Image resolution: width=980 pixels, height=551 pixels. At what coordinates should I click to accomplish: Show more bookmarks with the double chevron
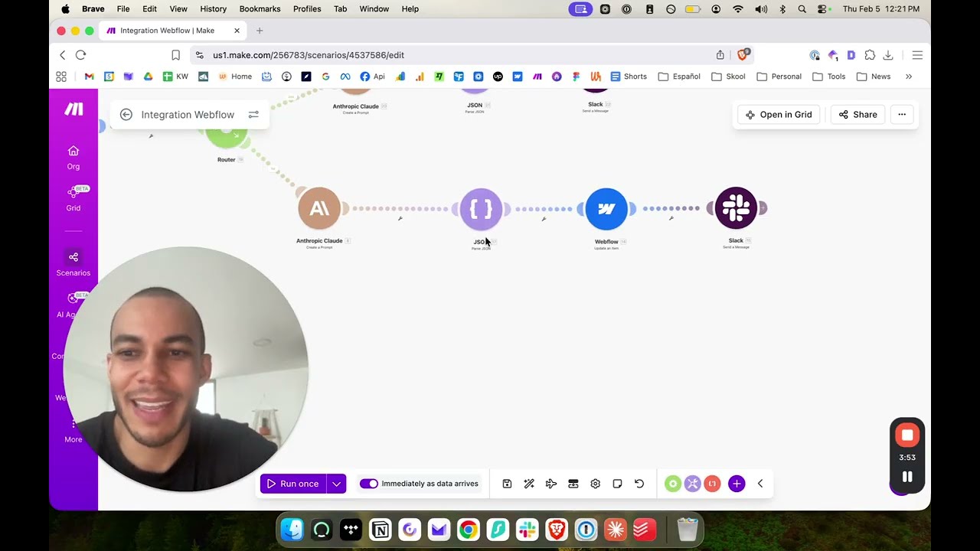[909, 77]
